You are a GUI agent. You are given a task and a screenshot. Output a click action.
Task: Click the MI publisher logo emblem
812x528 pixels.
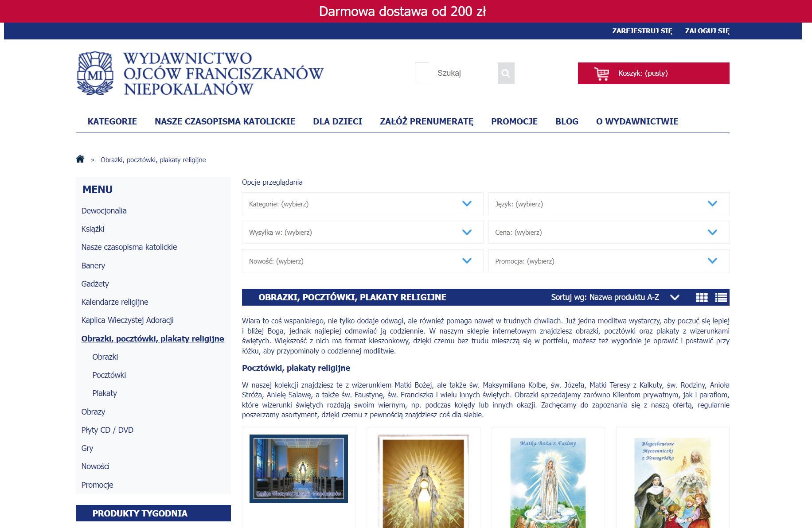coord(94,73)
